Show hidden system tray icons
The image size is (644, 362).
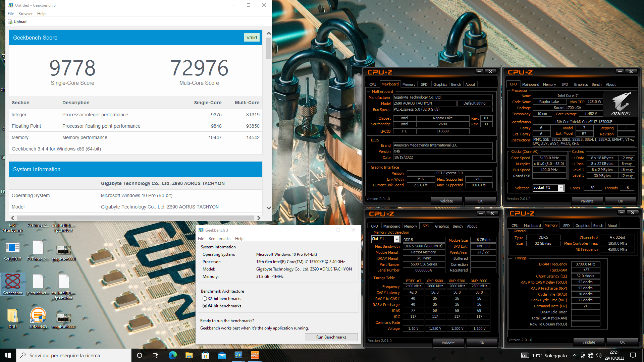[x=575, y=355]
